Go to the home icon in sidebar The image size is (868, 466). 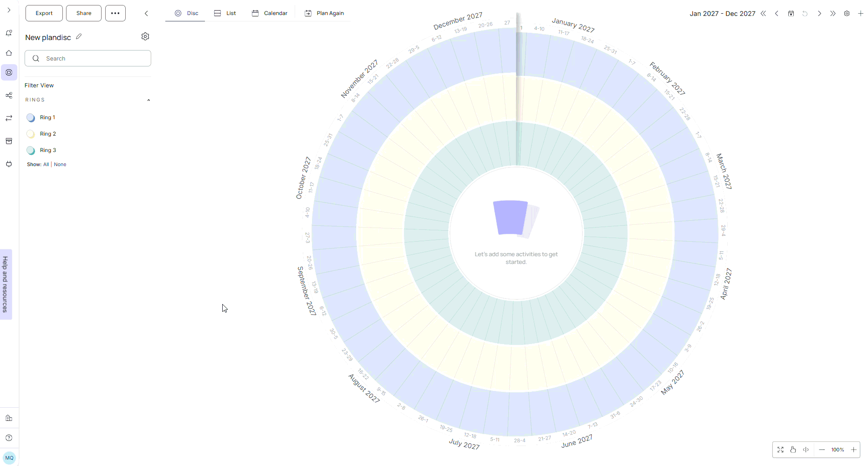(x=9, y=53)
